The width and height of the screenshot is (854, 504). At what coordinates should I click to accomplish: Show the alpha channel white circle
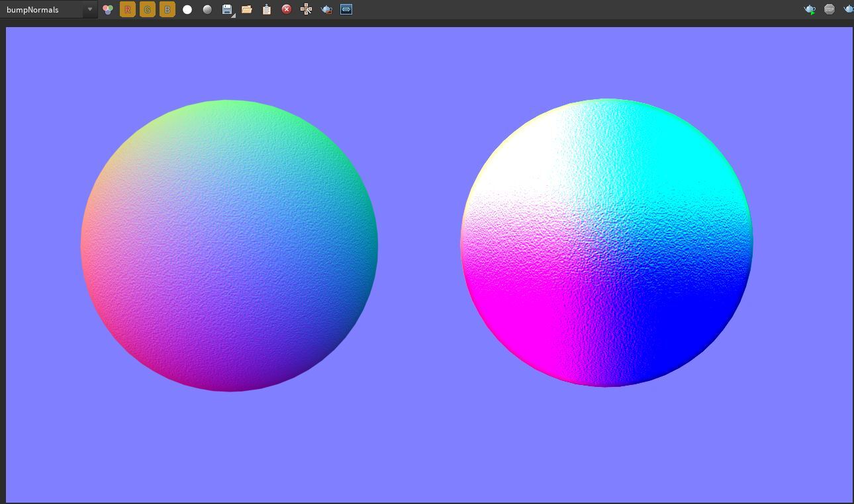coord(187,9)
